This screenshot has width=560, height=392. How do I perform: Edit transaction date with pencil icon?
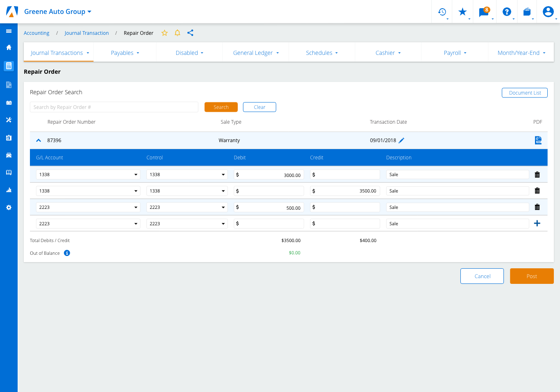[x=401, y=140]
